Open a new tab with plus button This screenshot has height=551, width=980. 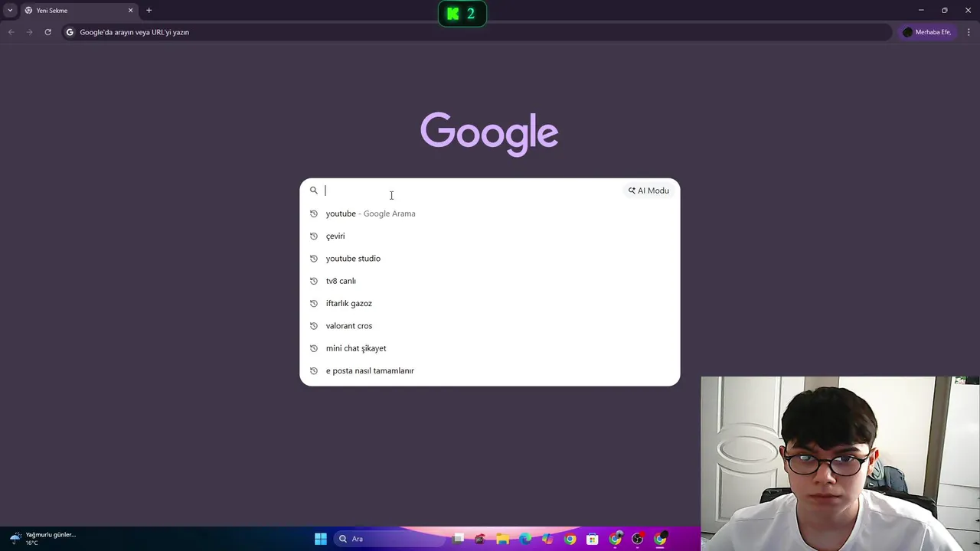(149, 11)
